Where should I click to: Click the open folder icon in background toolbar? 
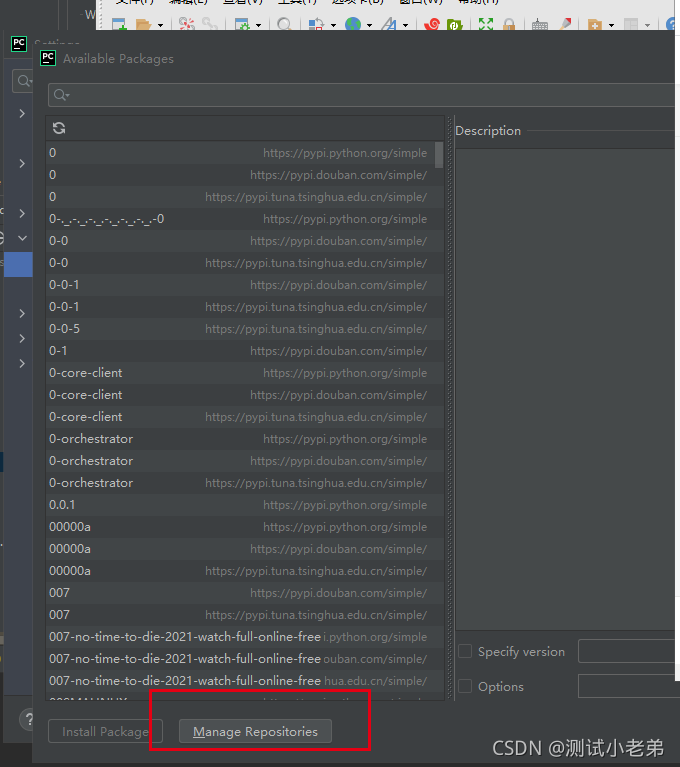click(x=143, y=24)
